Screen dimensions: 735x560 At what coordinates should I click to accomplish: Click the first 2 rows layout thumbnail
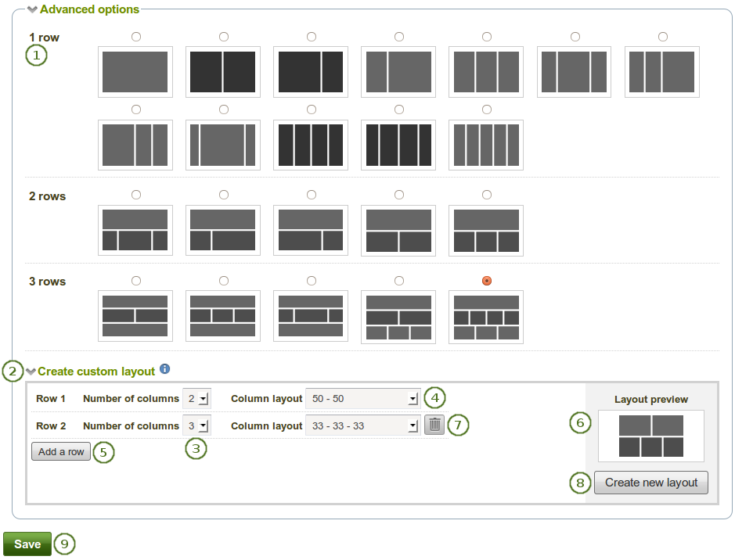tap(135, 230)
